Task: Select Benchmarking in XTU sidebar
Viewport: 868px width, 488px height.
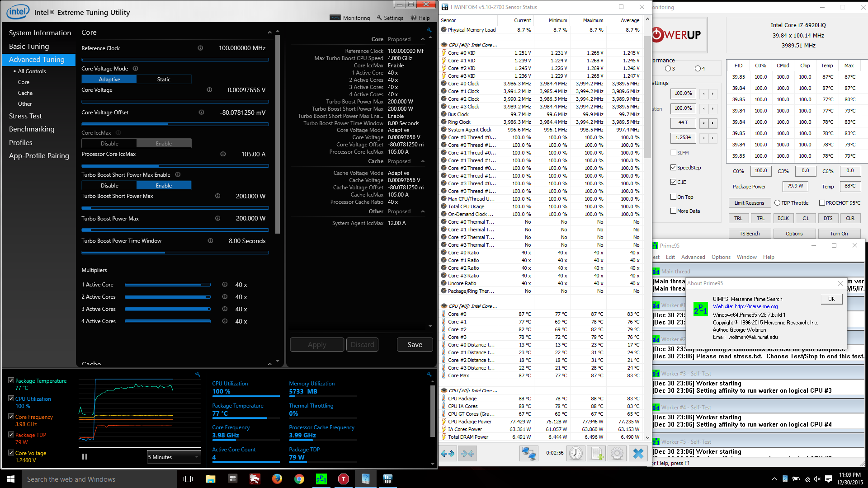Action: [x=32, y=129]
